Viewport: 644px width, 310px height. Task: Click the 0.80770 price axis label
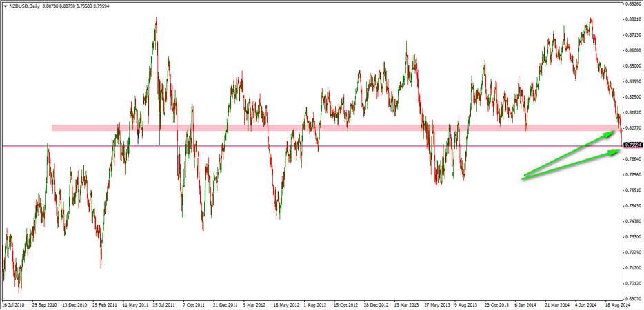[633, 128]
